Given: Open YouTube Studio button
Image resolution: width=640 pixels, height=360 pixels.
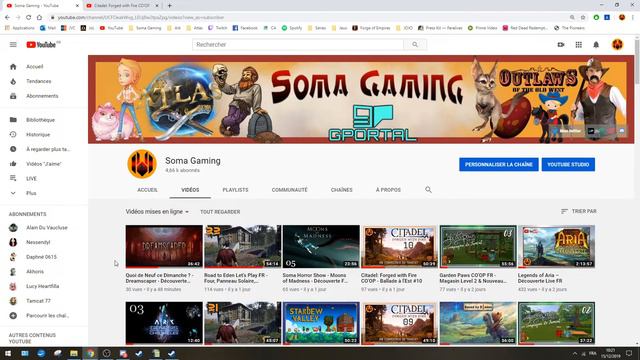Looking at the screenshot, I should (568, 164).
